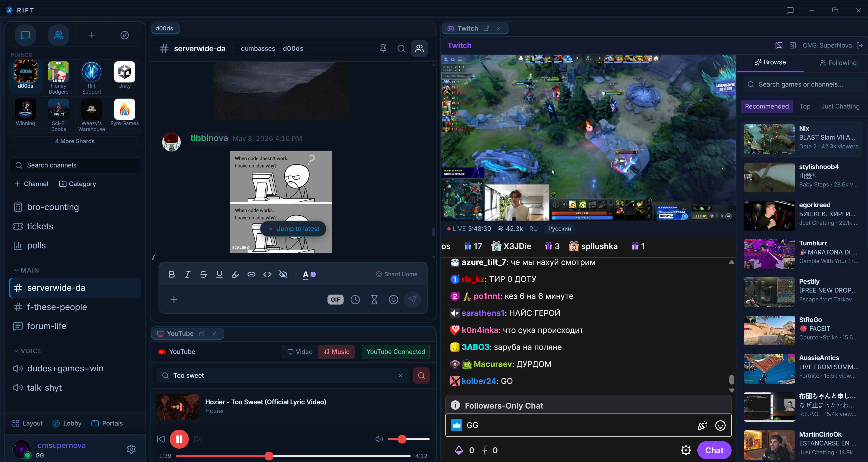
Task: Open the Русский language tag
Action: pos(559,229)
